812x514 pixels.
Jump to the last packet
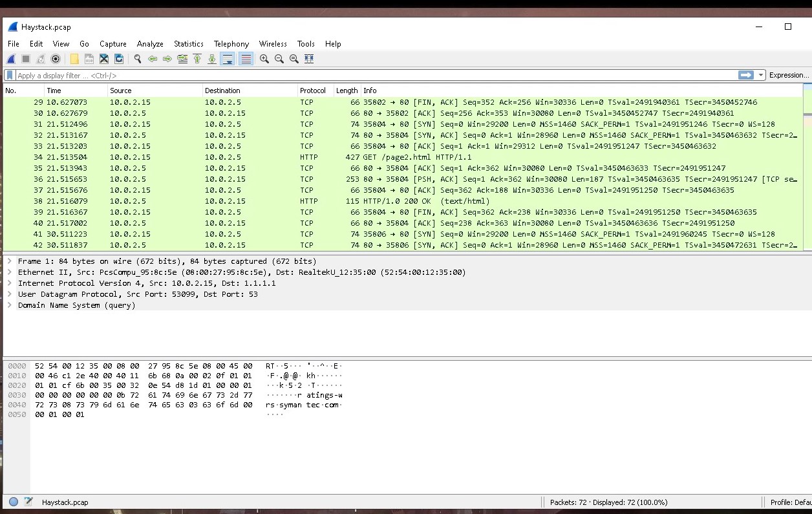212,59
